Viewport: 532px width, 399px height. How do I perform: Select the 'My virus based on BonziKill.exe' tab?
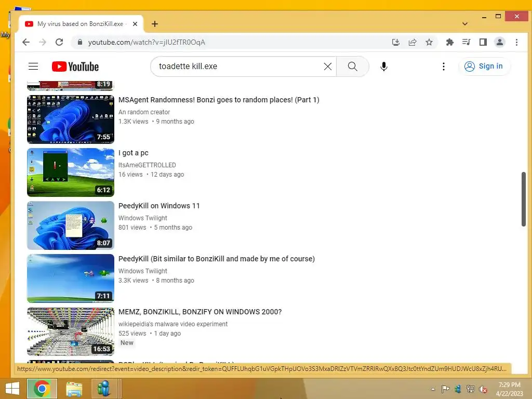(81, 24)
